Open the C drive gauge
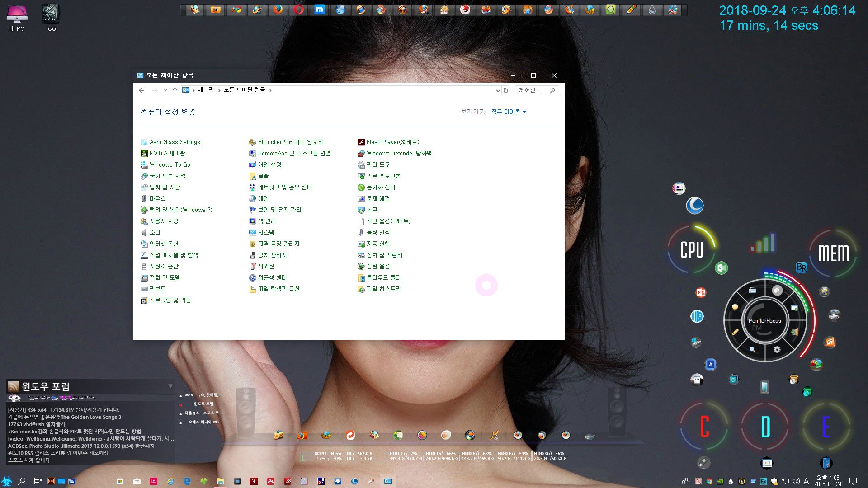This screenshot has height=488, width=868. (x=704, y=426)
